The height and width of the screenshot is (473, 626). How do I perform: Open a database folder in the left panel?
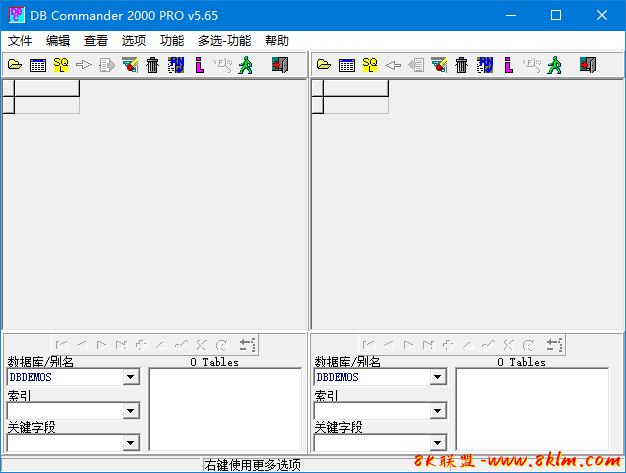point(14,65)
